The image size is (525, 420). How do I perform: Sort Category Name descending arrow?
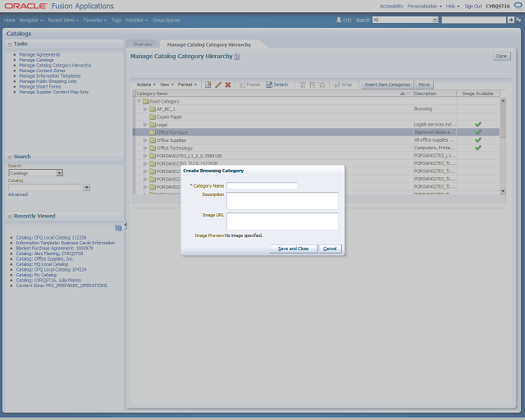[x=409, y=94]
